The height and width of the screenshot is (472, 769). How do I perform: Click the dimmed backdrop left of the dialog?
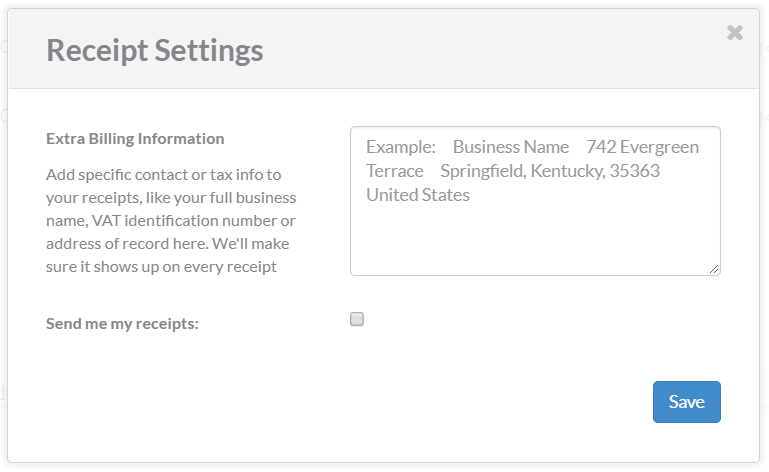click(3, 250)
